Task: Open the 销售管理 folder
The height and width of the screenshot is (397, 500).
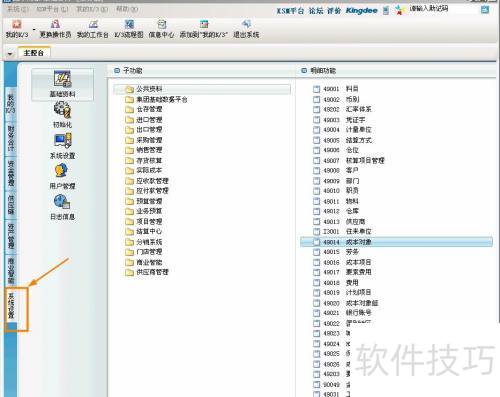Action: 144,150
